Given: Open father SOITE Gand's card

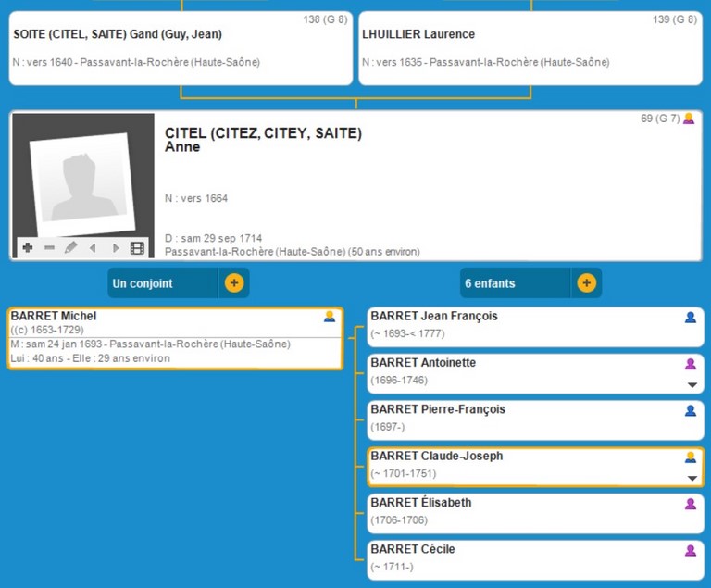Looking at the screenshot, I should 181,48.
